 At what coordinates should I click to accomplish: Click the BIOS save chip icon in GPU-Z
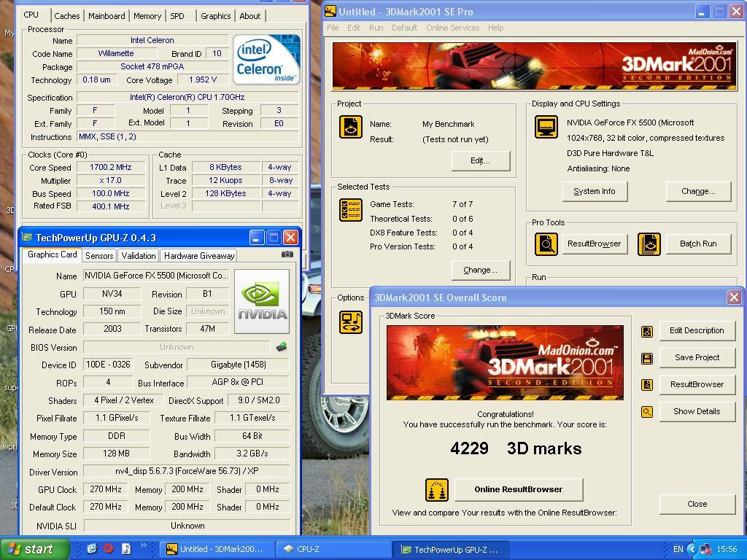282,346
